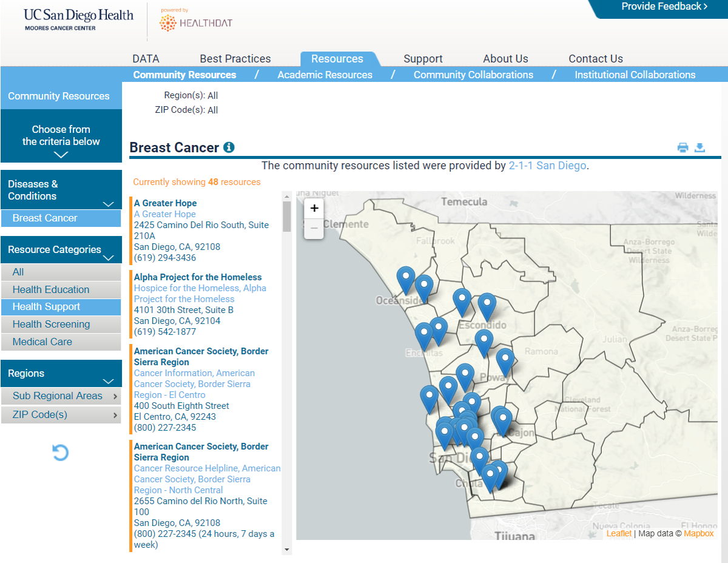Open the Support menu
Screen dimensions: 728x563
pyautogui.click(x=423, y=59)
